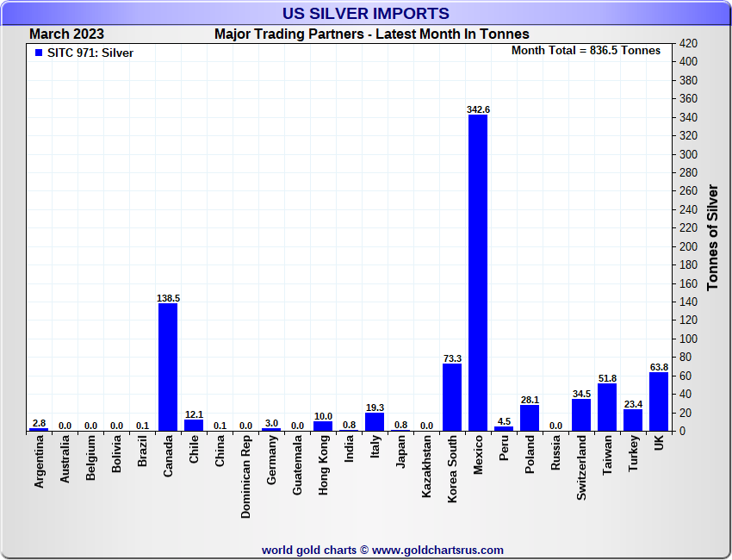Click the Month Total 836.5 Tonnes text

click(x=586, y=50)
